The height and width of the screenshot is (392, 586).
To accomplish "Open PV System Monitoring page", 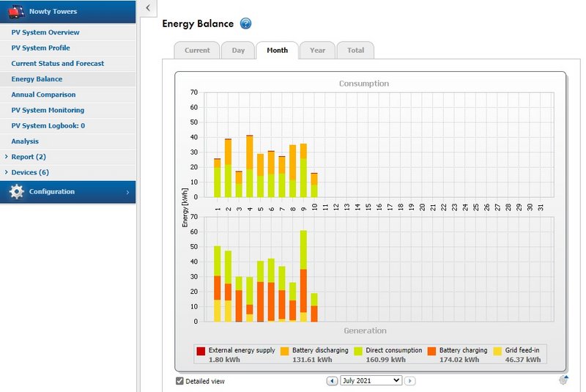I will [67, 110].
